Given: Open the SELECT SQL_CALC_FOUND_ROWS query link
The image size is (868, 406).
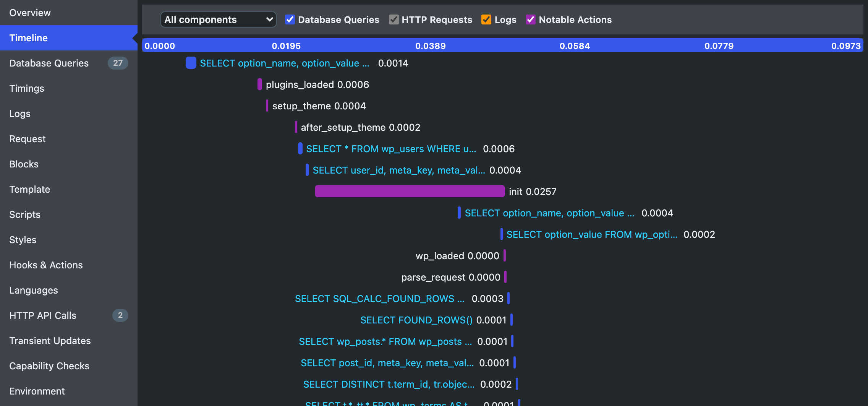Looking at the screenshot, I should point(379,299).
